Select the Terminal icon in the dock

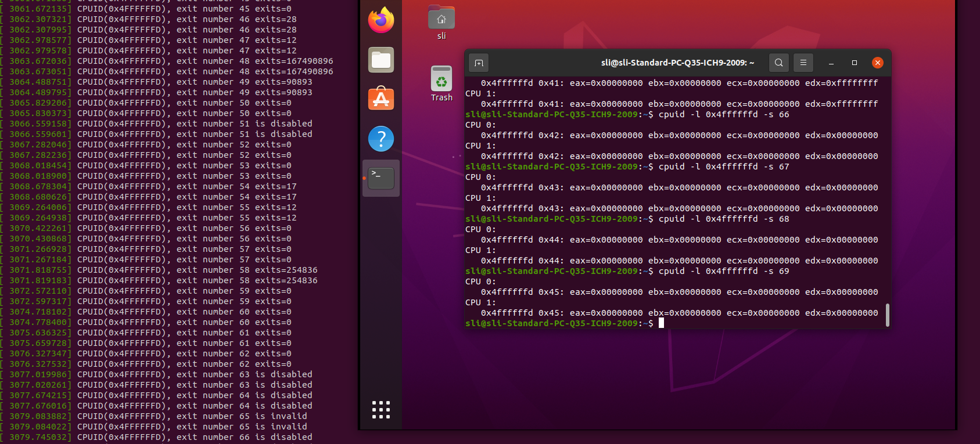coord(381,178)
